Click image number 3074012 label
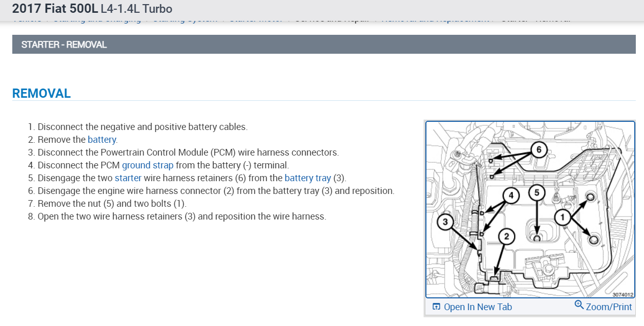644x326 pixels. click(623, 294)
